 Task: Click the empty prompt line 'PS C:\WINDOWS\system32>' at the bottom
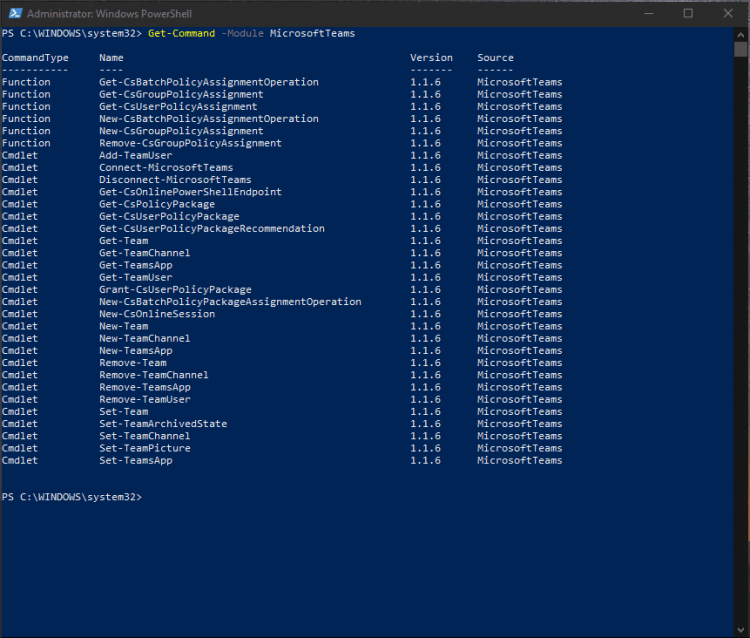coord(72,497)
